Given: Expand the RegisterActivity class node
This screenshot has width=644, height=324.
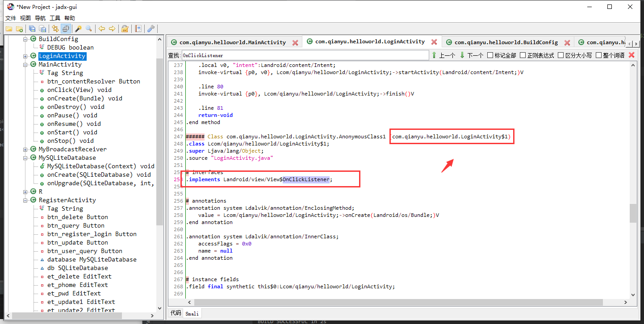Looking at the screenshot, I should 25,200.
